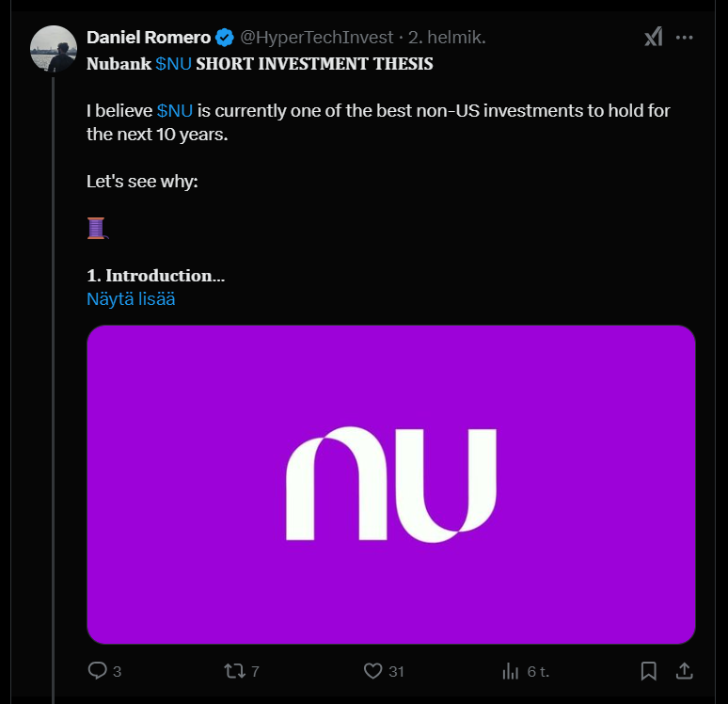The image size is (728, 704).
Task: Click the Daniel Romero display name
Action: coord(149,38)
